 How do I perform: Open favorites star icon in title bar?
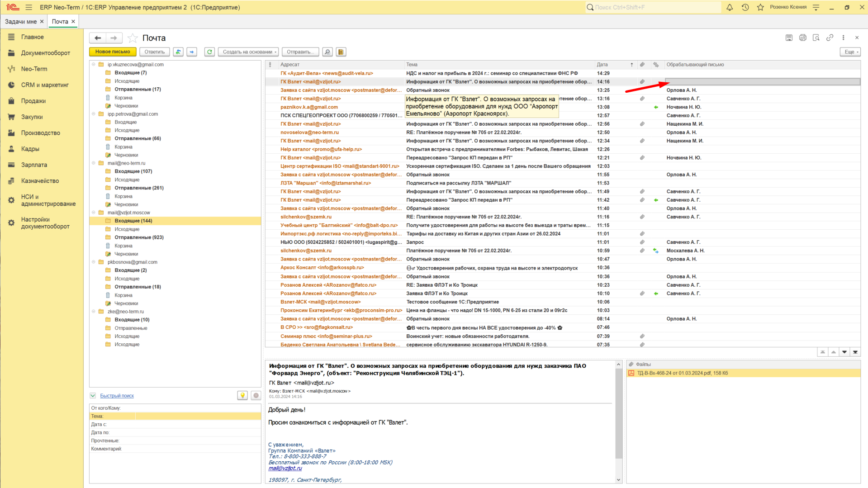[x=760, y=7]
